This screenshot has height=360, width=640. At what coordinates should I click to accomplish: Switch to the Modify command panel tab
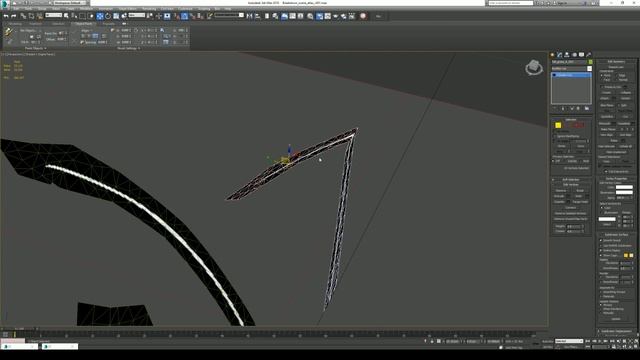560,55
